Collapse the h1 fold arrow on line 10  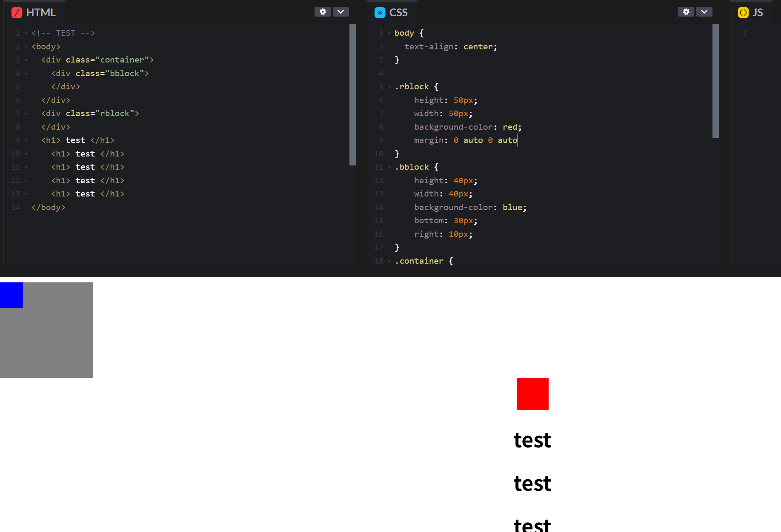click(x=26, y=154)
